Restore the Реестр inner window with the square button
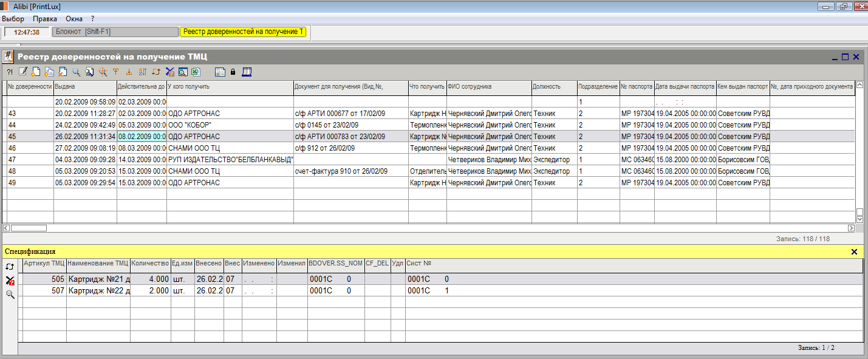The height and width of the screenshot is (359, 868). pyautogui.click(x=845, y=57)
